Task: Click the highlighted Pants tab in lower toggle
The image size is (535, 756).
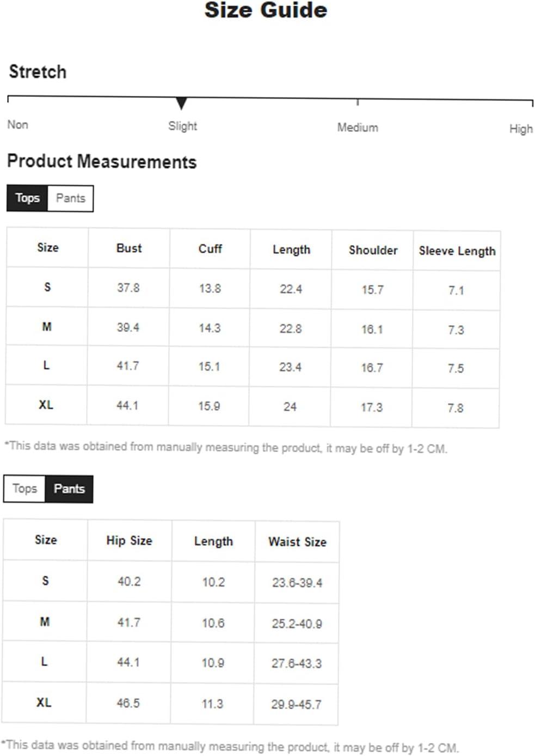Action: 69,489
